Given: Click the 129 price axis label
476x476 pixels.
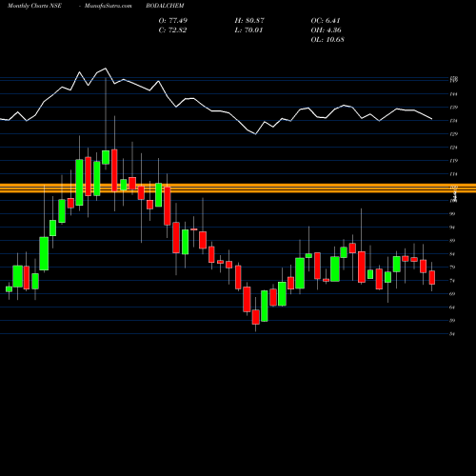Looking at the screenshot, I should [x=453, y=134].
